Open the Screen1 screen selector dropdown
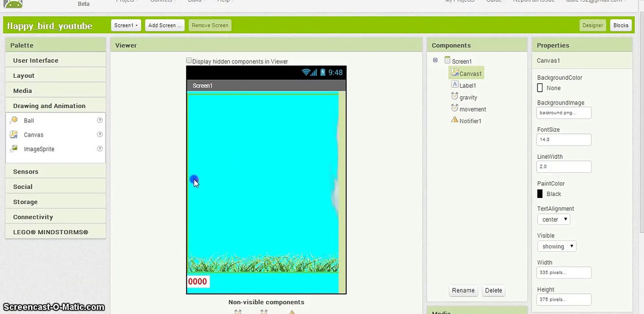This screenshot has width=644, height=314. pos(126,25)
